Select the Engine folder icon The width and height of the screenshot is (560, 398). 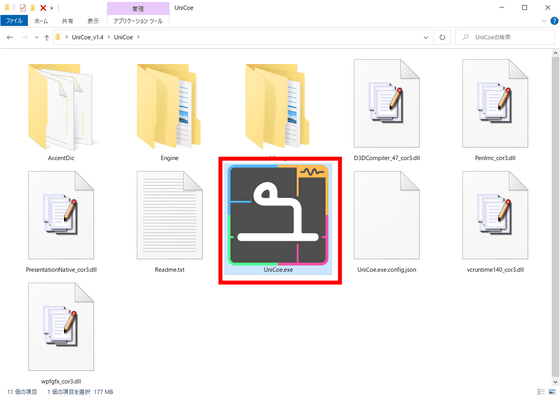coord(169,107)
